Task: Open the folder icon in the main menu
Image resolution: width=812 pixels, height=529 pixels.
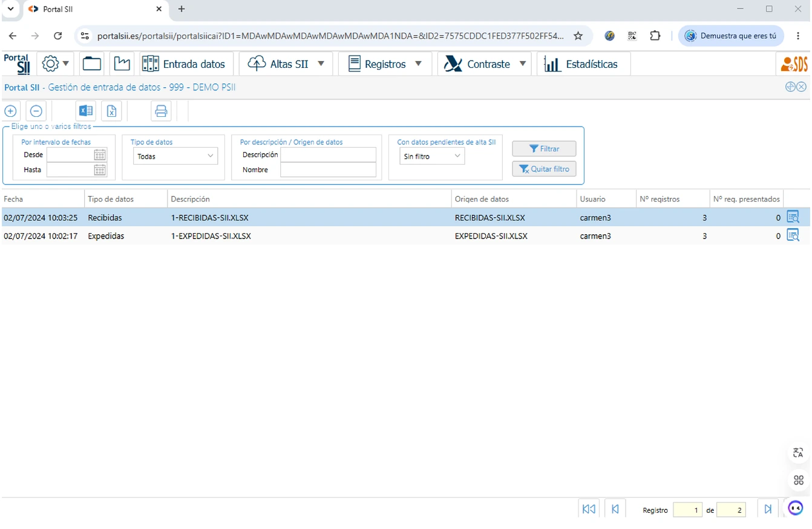Action: click(92, 64)
